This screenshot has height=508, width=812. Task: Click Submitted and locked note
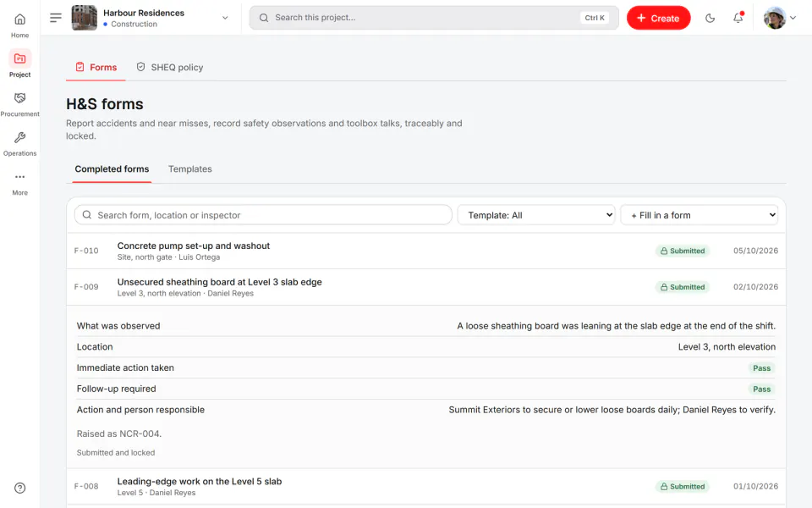point(116,452)
